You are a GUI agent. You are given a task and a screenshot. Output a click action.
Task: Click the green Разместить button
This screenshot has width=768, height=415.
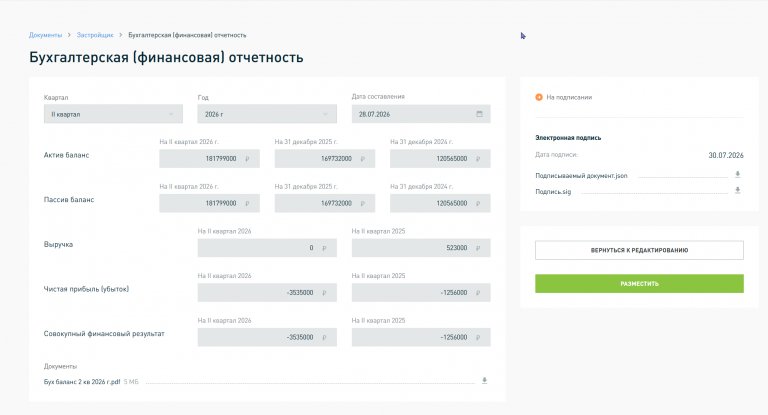click(x=639, y=284)
